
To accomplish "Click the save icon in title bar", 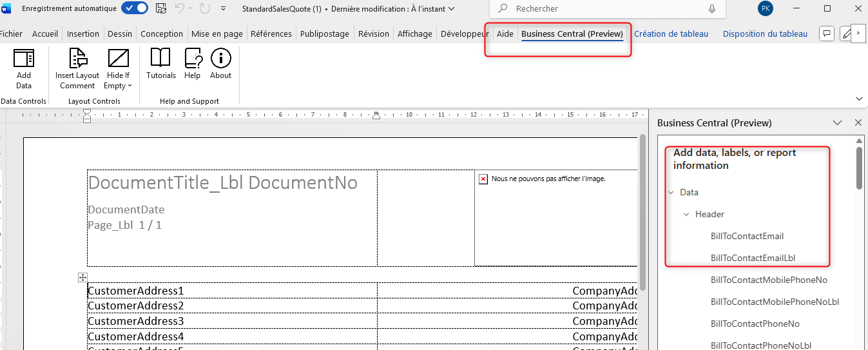I will point(161,9).
